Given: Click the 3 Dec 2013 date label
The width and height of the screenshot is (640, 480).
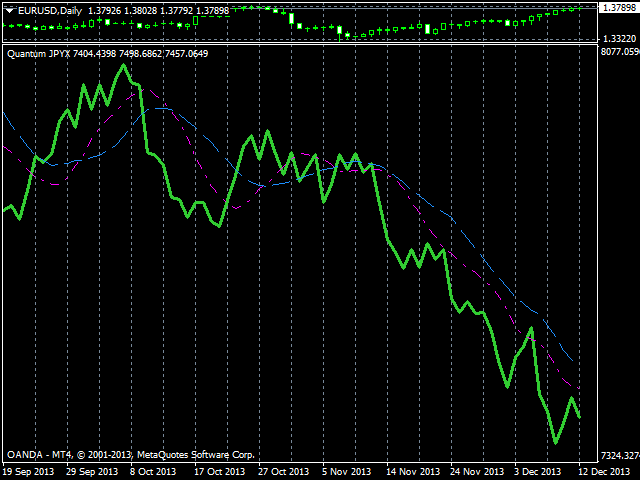Looking at the screenshot, I should point(540,471).
